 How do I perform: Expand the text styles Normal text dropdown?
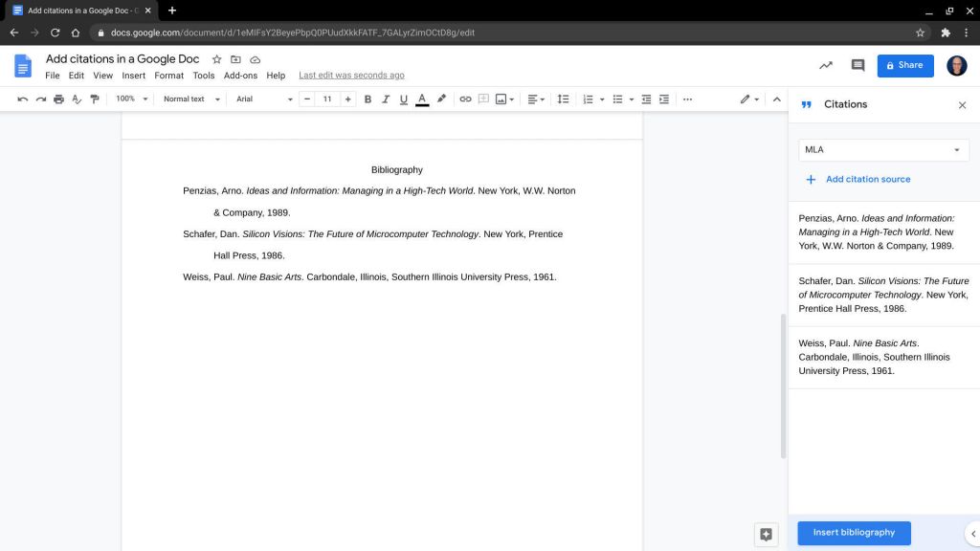(189, 99)
